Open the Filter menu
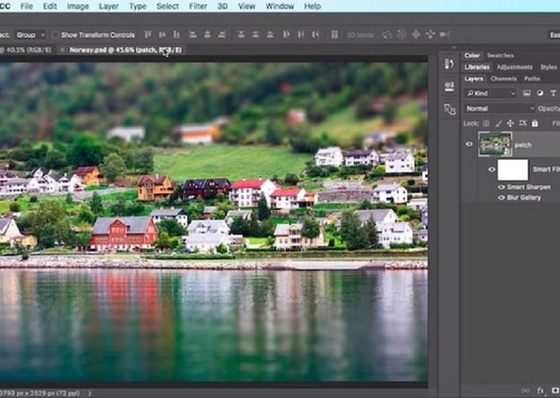This screenshot has height=398, width=560. click(198, 6)
